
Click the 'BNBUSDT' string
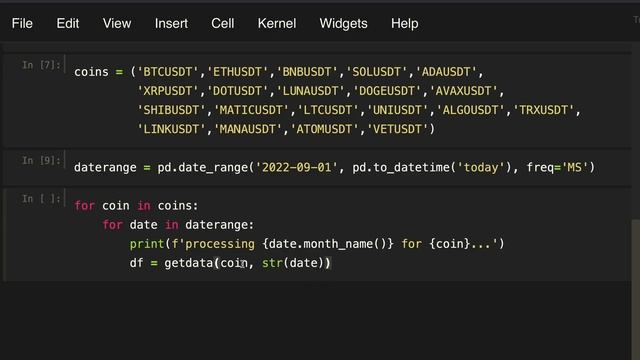307,72
